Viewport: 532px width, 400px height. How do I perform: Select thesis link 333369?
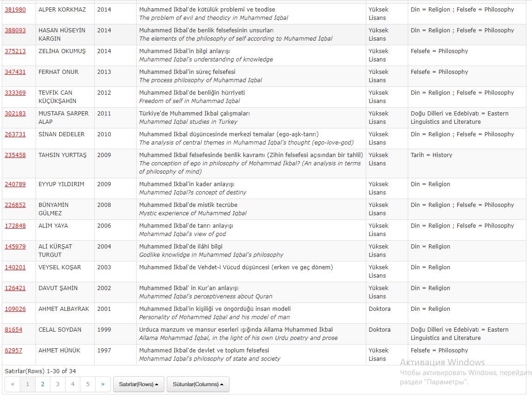15,93
